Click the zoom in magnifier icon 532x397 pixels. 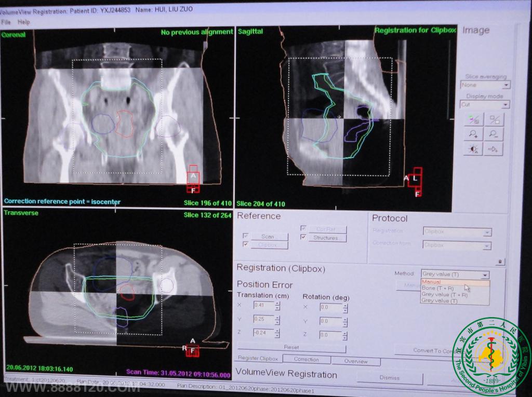[473, 134]
